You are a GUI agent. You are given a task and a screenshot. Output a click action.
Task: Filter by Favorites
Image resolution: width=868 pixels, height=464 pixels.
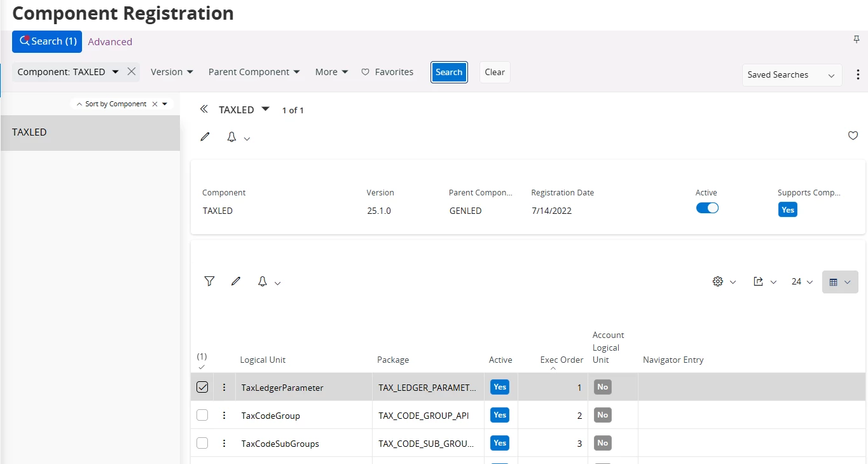tap(387, 72)
